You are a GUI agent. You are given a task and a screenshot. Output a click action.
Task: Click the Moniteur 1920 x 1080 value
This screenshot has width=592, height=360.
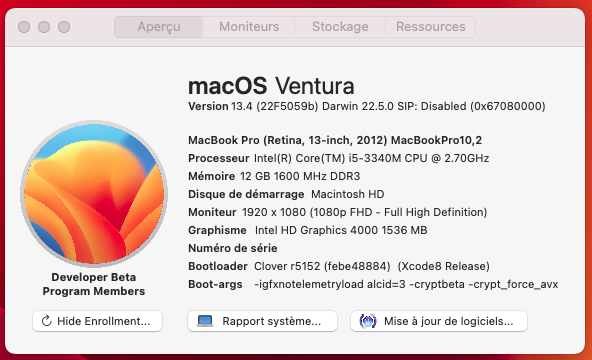pyautogui.click(x=364, y=212)
